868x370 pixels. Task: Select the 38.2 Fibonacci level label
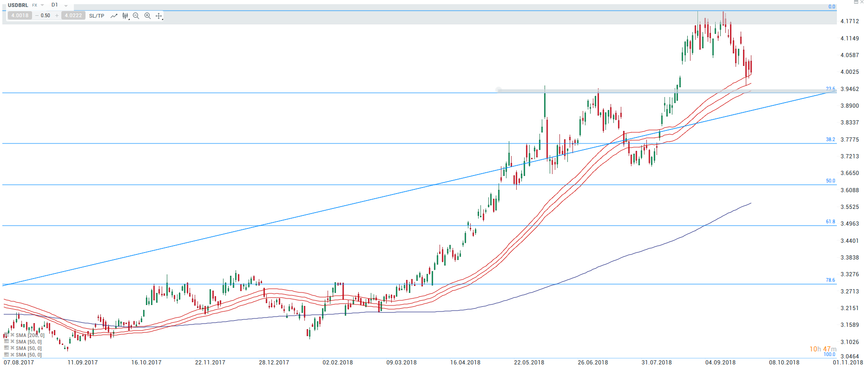[x=830, y=139]
